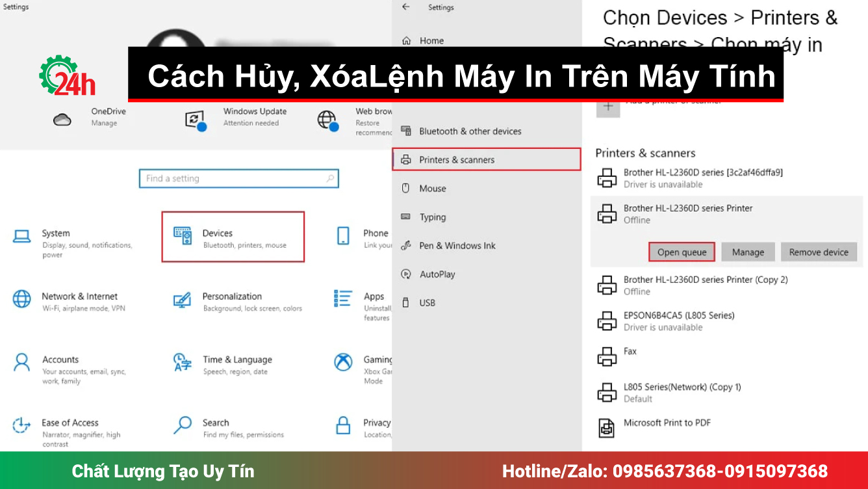The width and height of the screenshot is (868, 489).
Task: Collapse the Brother HL-L2360D series Printer entry
Action: click(715, 213)
